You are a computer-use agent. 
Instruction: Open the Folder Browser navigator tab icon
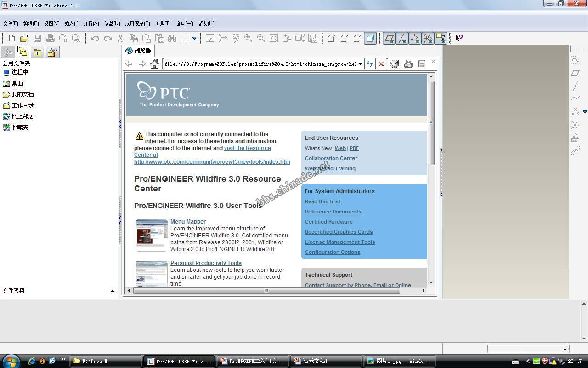point(23,52)
